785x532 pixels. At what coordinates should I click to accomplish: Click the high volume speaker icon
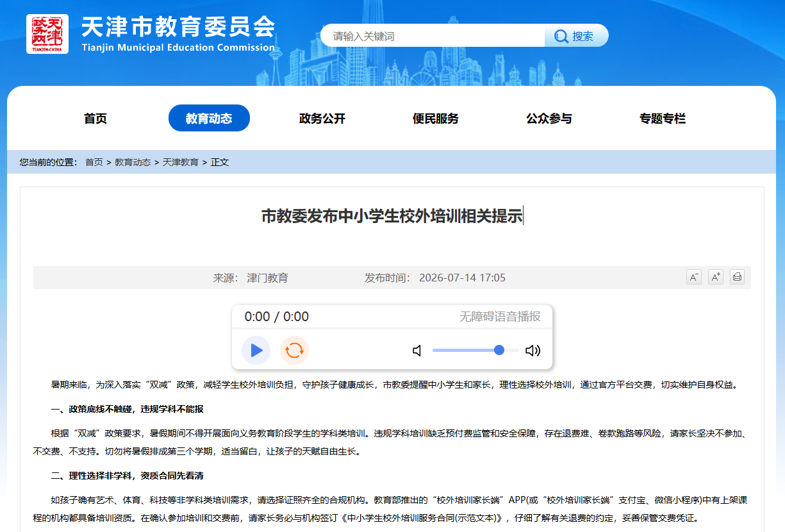[533, 351]
